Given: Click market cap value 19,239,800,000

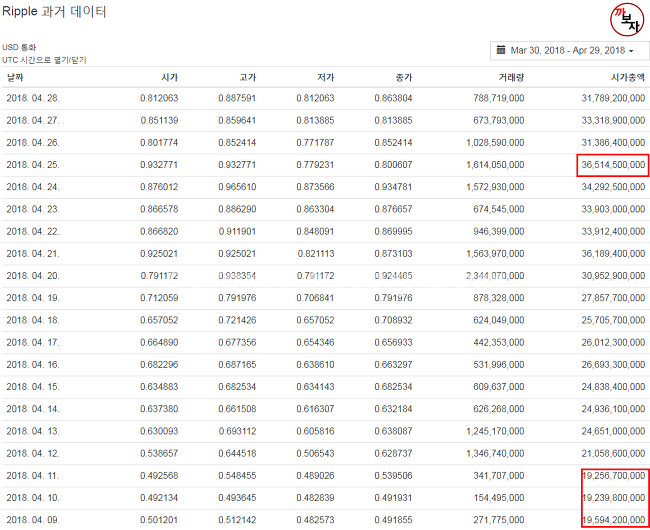Looking at the screenshot, I should (613, 498).
